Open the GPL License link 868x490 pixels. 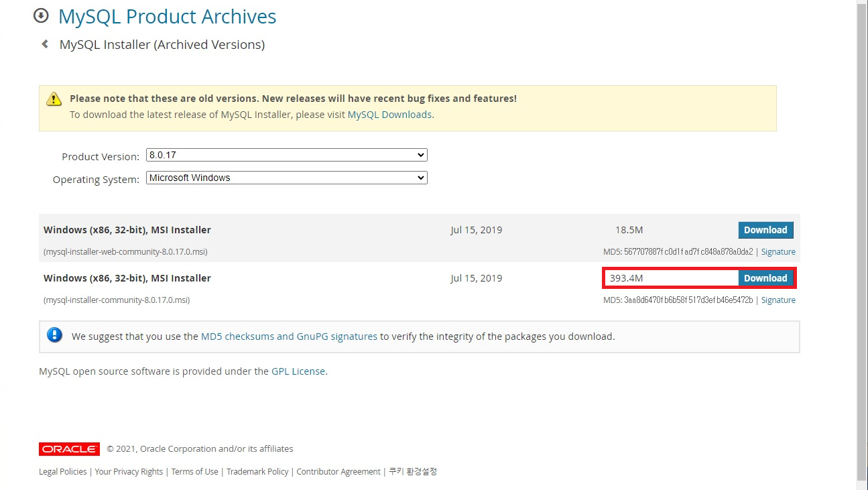click(x=298, y=371)
